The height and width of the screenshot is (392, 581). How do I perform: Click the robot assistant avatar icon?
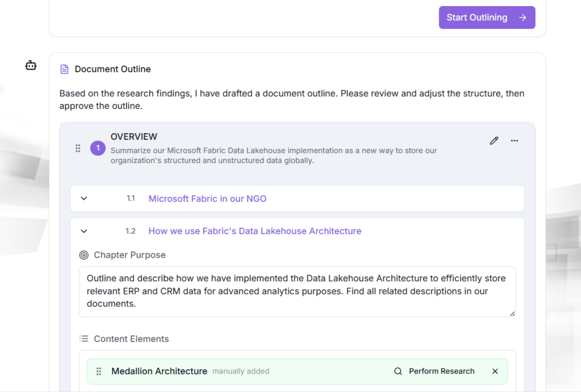(31, 65)
